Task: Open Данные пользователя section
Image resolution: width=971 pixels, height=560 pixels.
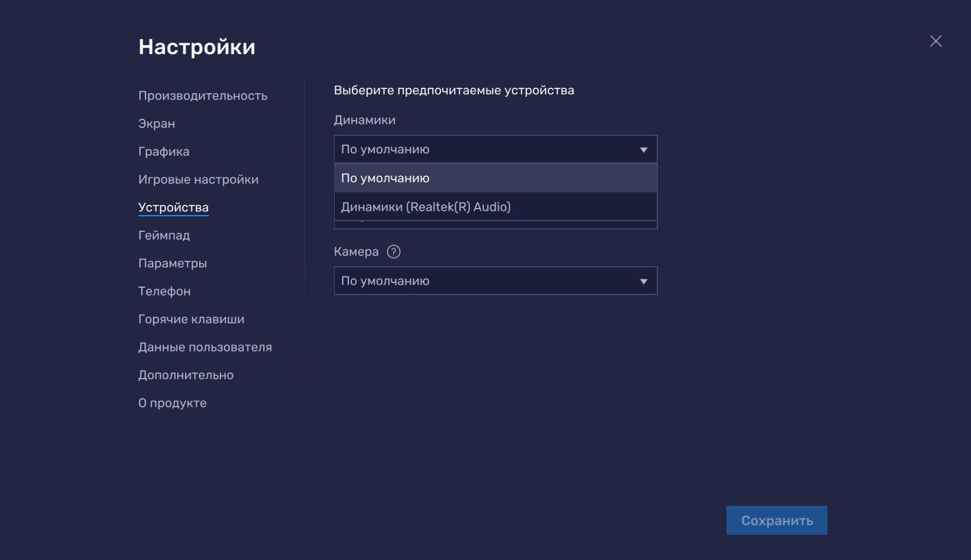Action: pos(205,347)
